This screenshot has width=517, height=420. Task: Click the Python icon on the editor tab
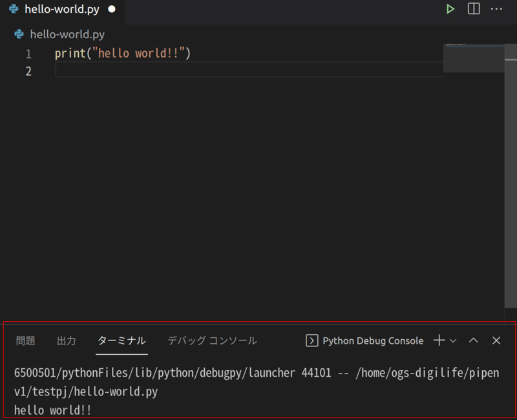pyautogui.click(x=13, y=10)
